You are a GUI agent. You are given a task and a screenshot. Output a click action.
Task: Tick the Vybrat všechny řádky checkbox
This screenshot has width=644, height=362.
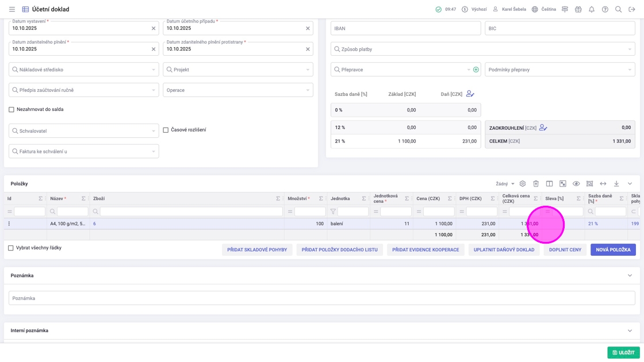[11, 248]
